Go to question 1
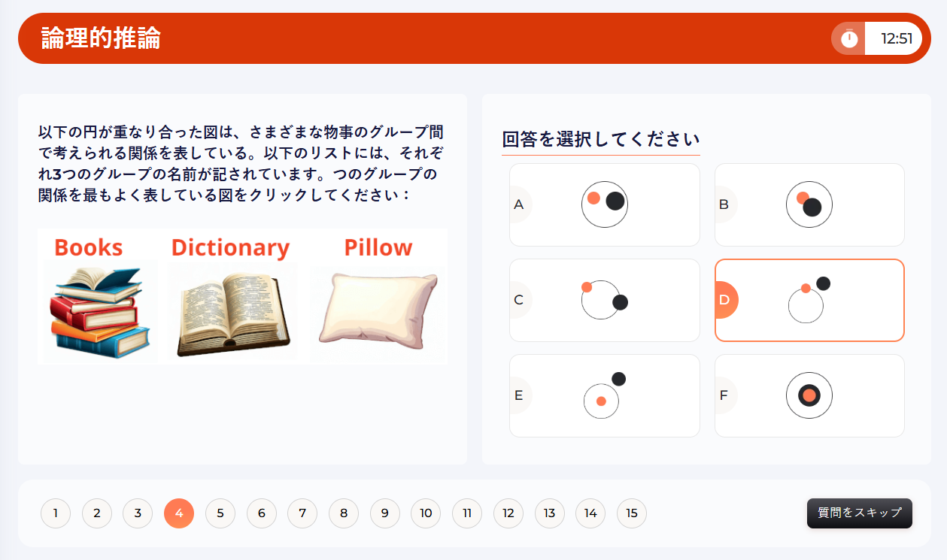 coord(56,513)
